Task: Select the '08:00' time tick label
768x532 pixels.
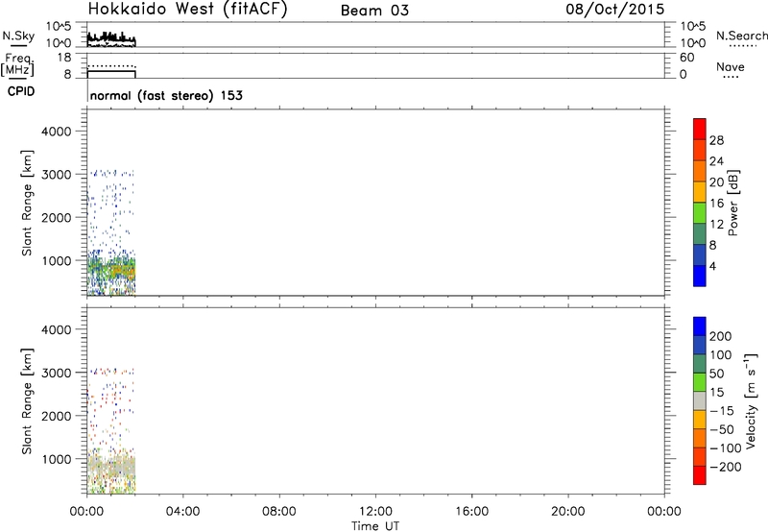Action: [x=279, y=512]
